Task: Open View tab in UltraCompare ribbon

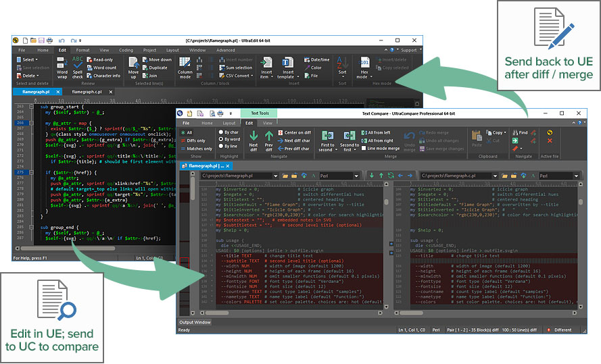Action: pyautogui.click(x=268, y=123)
